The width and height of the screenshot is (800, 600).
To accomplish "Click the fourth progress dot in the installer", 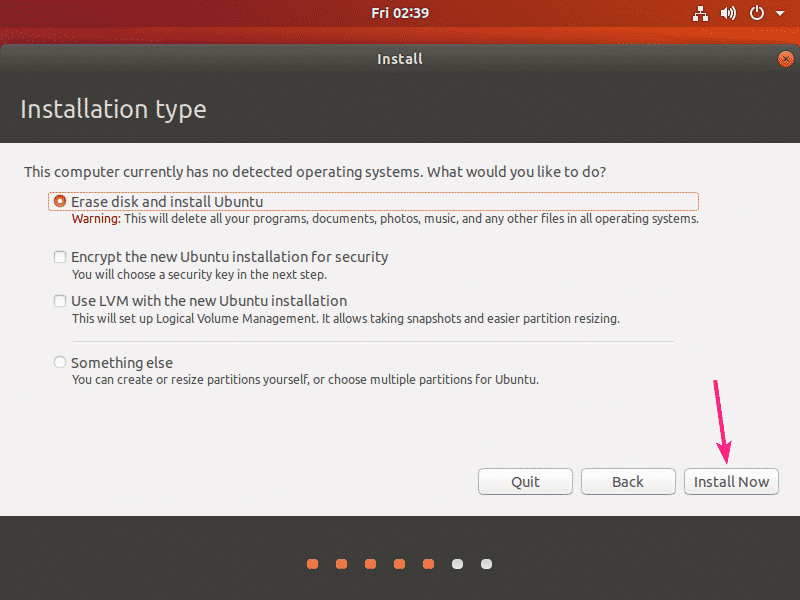I will click(x=399, y=564).
